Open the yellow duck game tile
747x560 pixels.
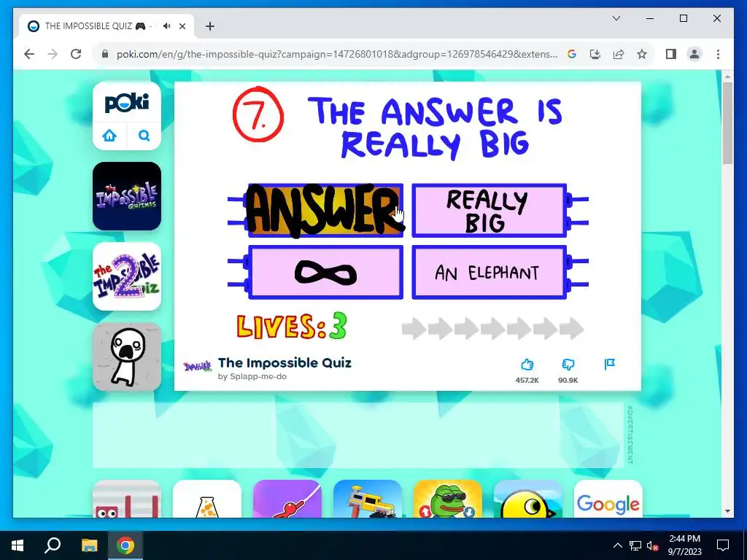tap(528, 499)
